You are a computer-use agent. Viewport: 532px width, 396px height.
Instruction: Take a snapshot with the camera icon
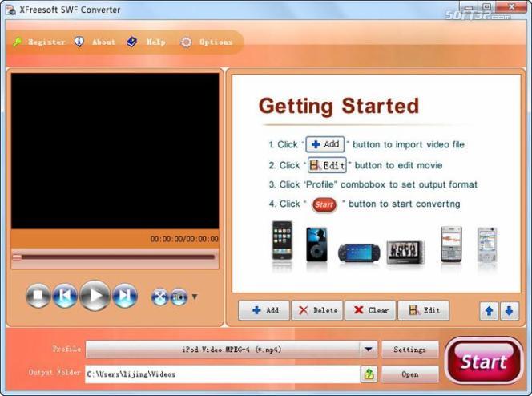(x=179, y=297)
